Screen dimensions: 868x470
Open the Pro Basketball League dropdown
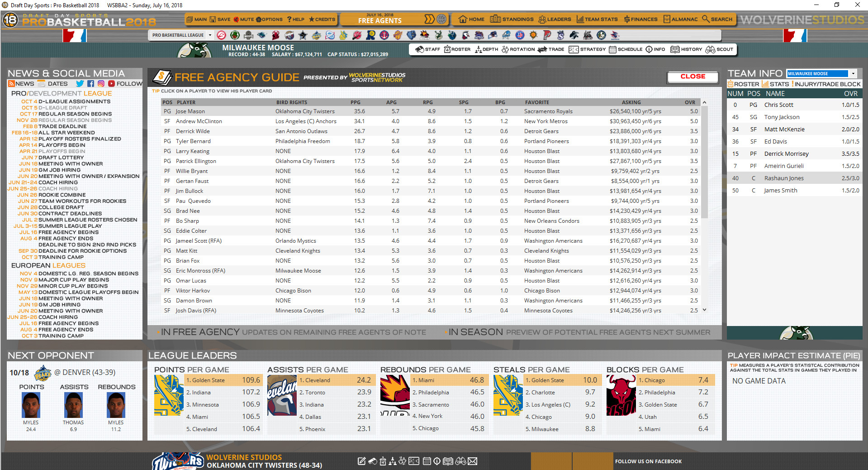click(209, 35)
